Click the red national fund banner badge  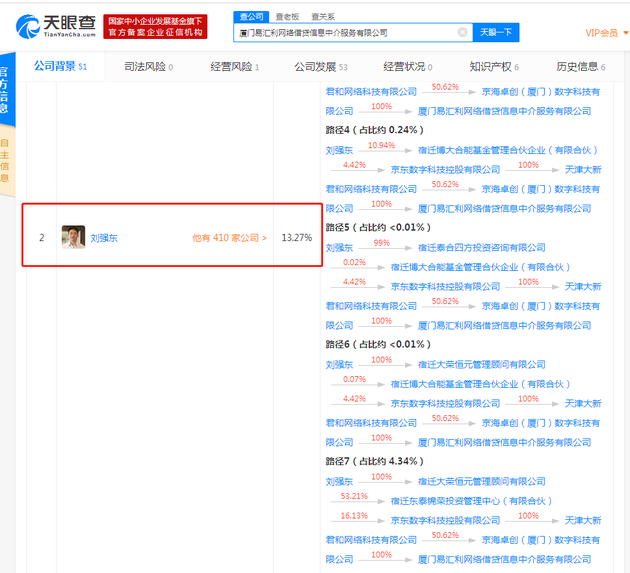tap(155, 26)
